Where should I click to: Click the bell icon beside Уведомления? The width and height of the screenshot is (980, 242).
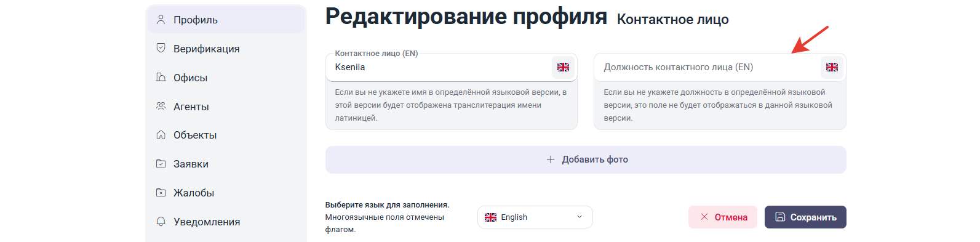point(161,222)
